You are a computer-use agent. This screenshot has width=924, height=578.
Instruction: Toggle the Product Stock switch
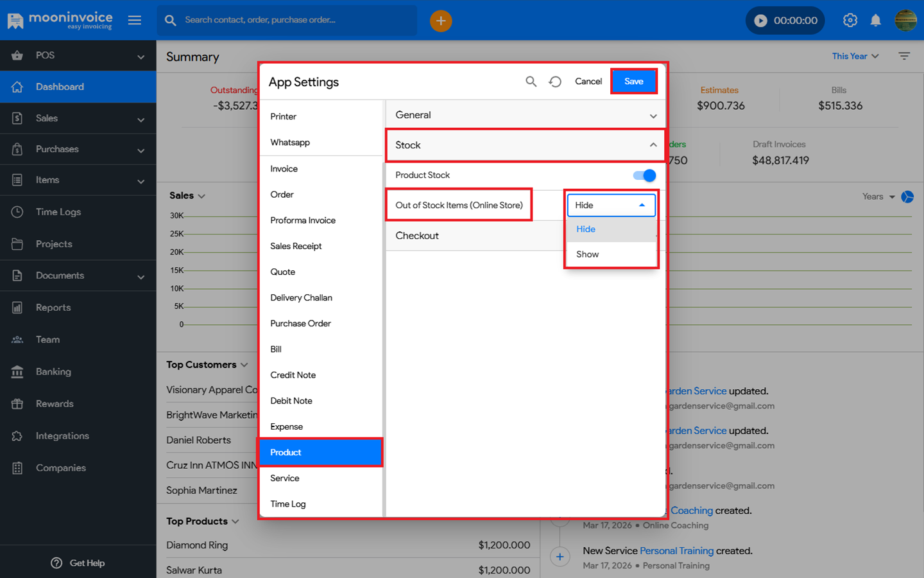644,175
